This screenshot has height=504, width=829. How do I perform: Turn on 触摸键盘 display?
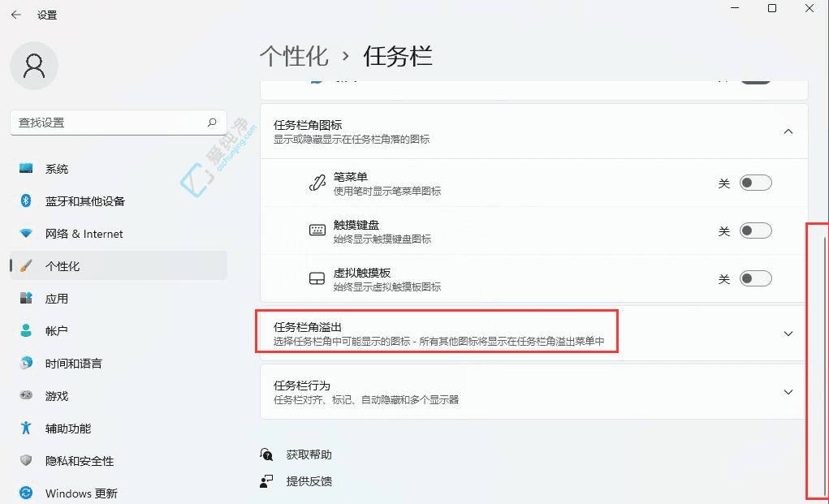pos(755,230)
